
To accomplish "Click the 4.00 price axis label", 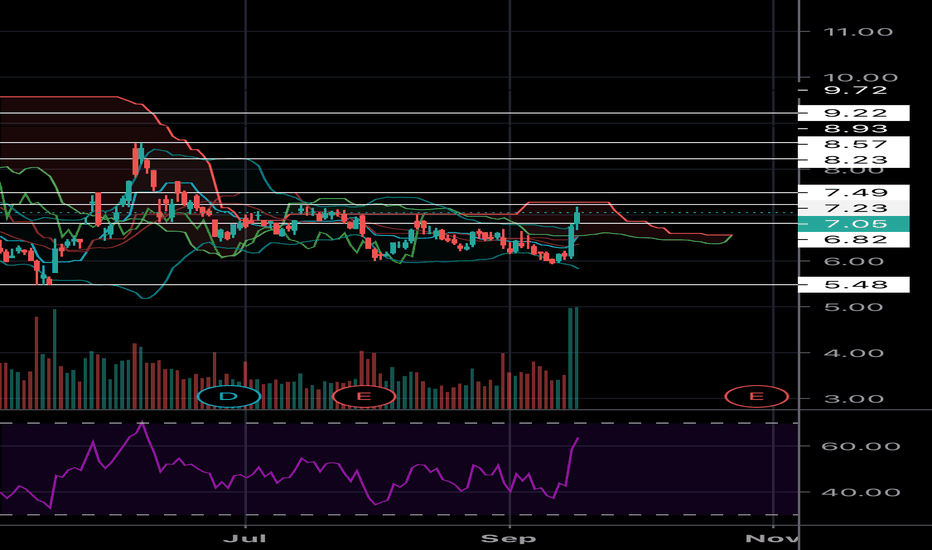I will (x=854, y=353).
